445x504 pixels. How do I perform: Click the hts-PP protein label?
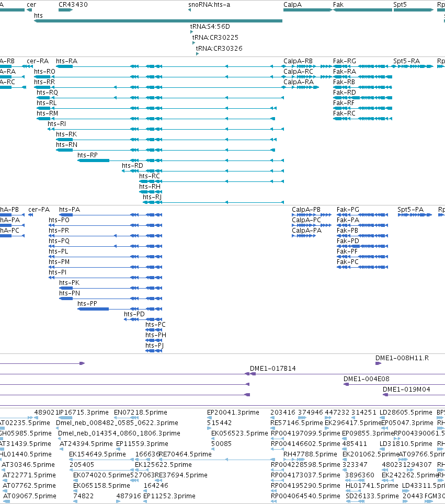pyautogui.click(x=87, y=304)
